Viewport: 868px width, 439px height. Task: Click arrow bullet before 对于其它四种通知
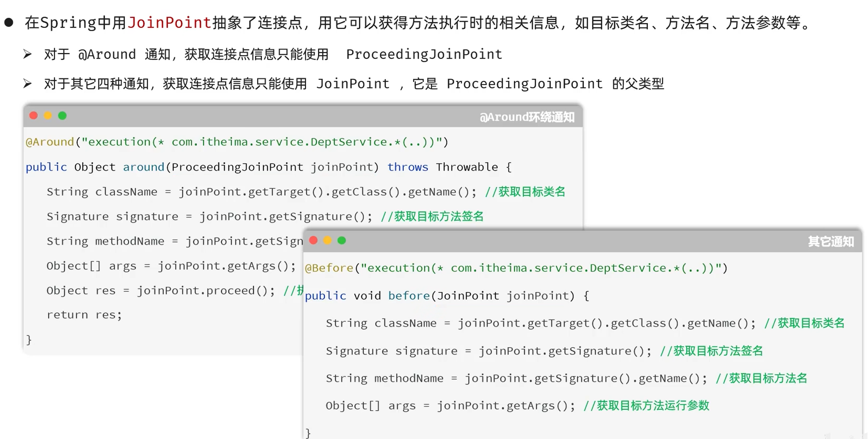(x=27, y=84)
